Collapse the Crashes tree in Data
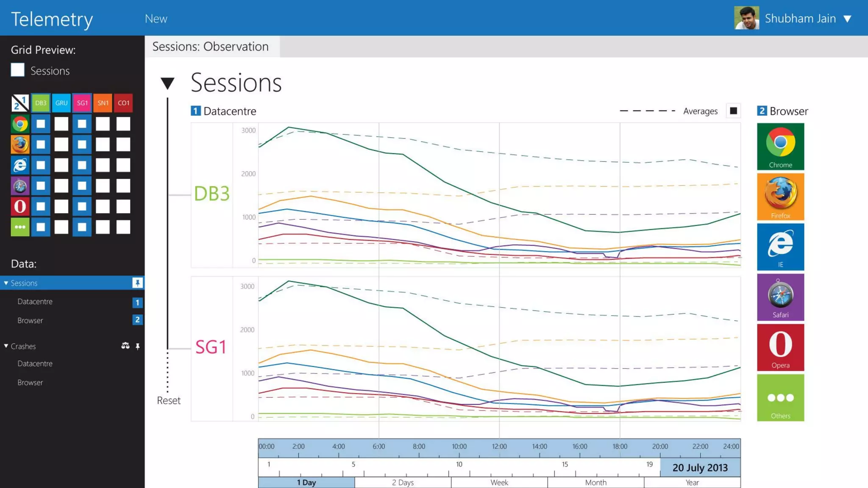 tap(6, 346)
